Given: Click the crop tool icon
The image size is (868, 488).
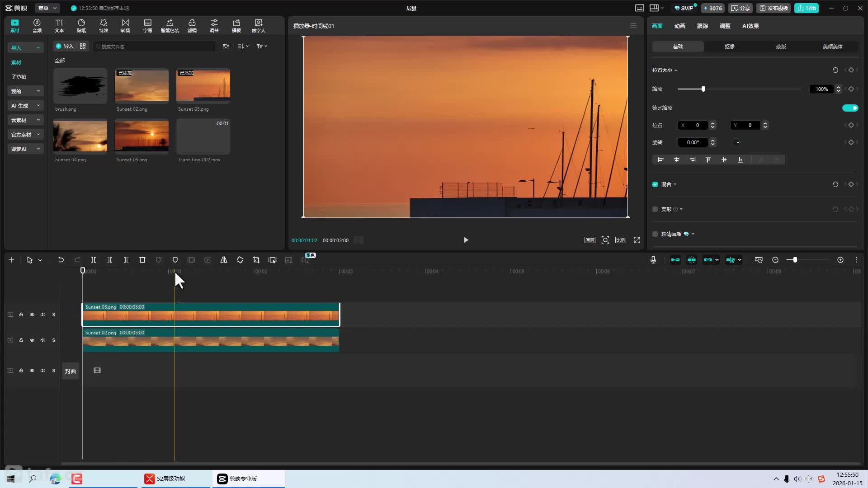Looking at the screenshot, I should click(x=256, y=260).
